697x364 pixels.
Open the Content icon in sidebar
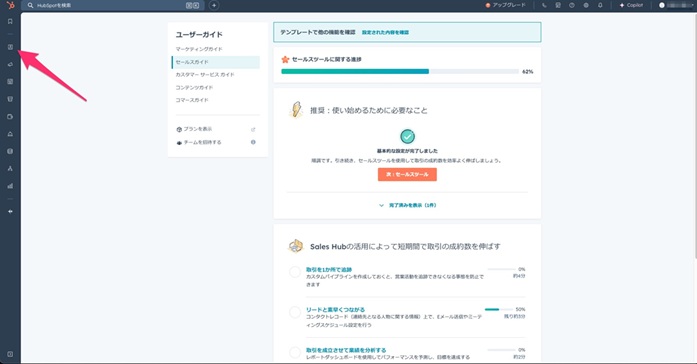10,82
